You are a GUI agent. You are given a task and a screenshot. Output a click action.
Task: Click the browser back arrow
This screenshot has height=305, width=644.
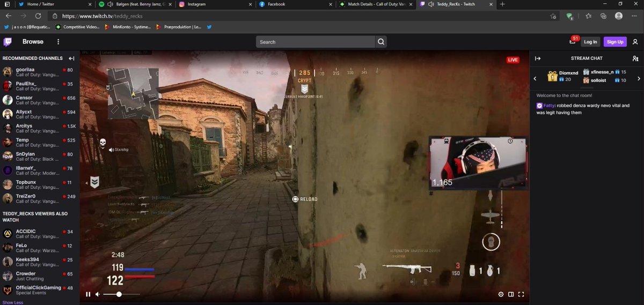pos(9,16)
